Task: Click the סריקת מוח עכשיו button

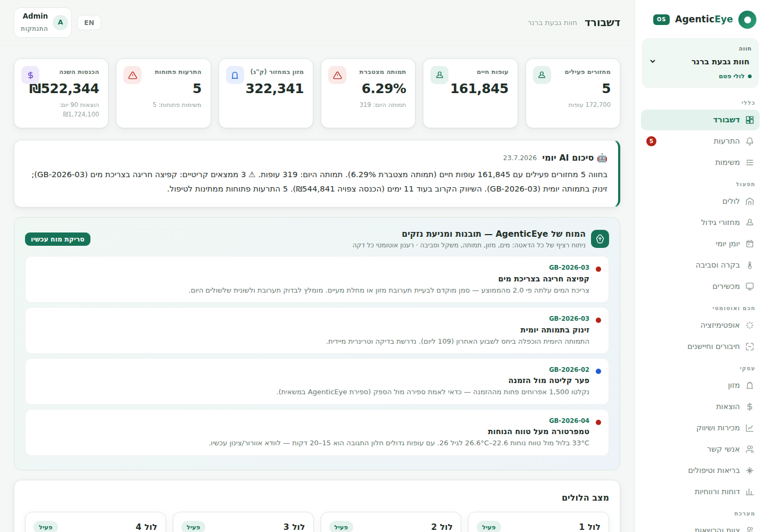Action: tap(57, 239)
